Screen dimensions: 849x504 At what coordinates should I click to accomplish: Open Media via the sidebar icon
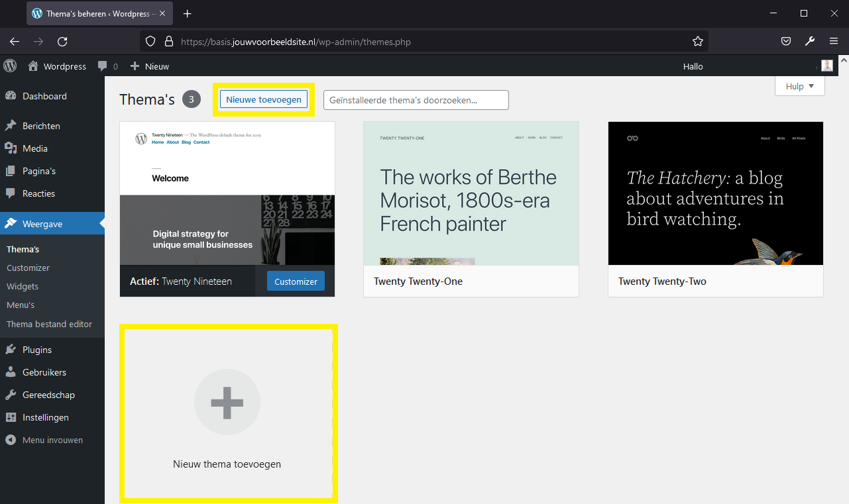(x=12, y=148)
